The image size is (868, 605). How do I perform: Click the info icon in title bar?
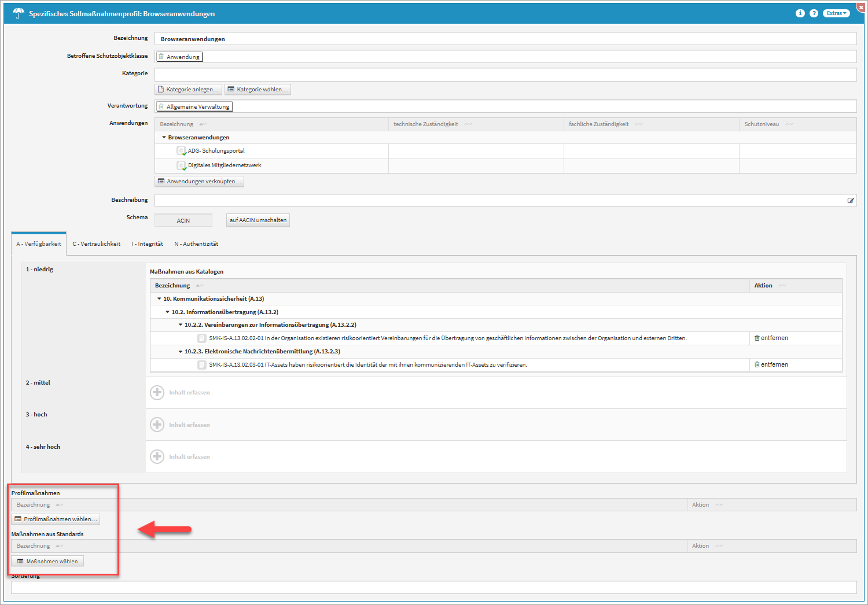(x=800, y=13)
